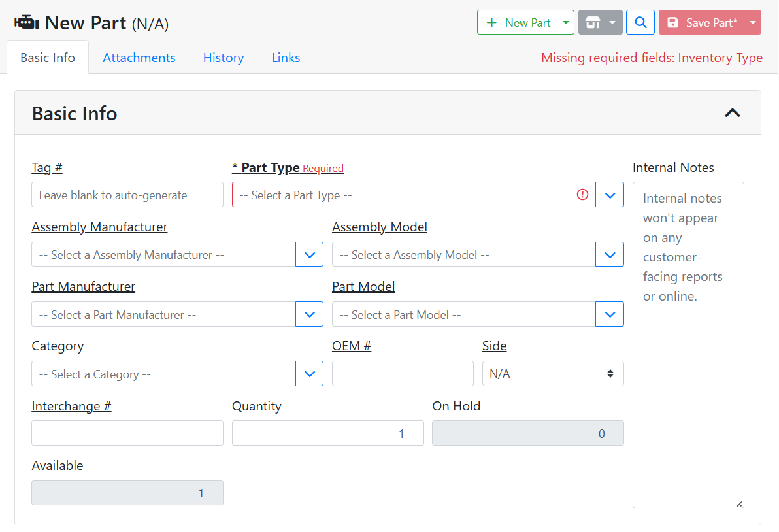Open the Save Part dropdown arrow
Viewport: 779px width, 532px height.
click(753, 22)
